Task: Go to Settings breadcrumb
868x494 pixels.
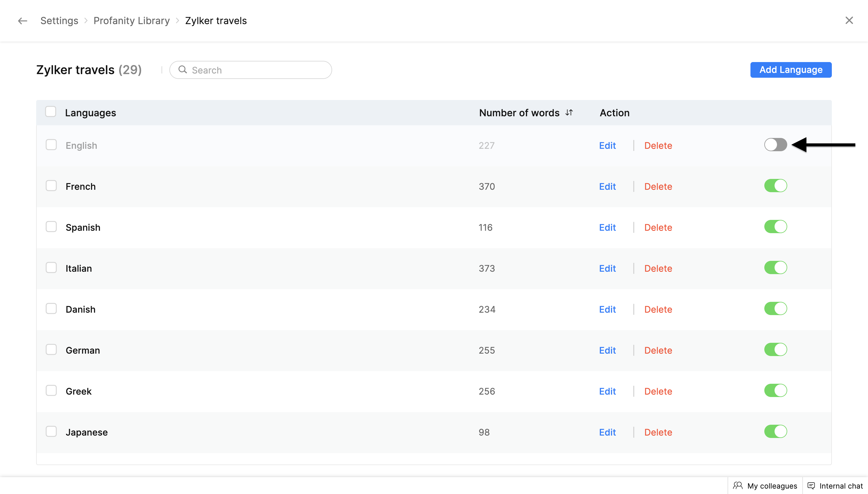Action: (59, 21)
